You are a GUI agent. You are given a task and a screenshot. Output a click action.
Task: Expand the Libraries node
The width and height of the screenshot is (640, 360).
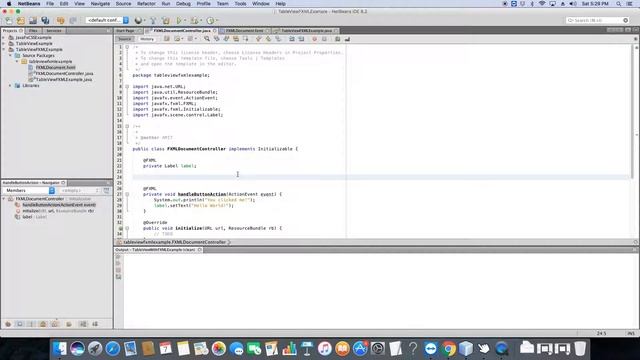[x=11, y=86]
